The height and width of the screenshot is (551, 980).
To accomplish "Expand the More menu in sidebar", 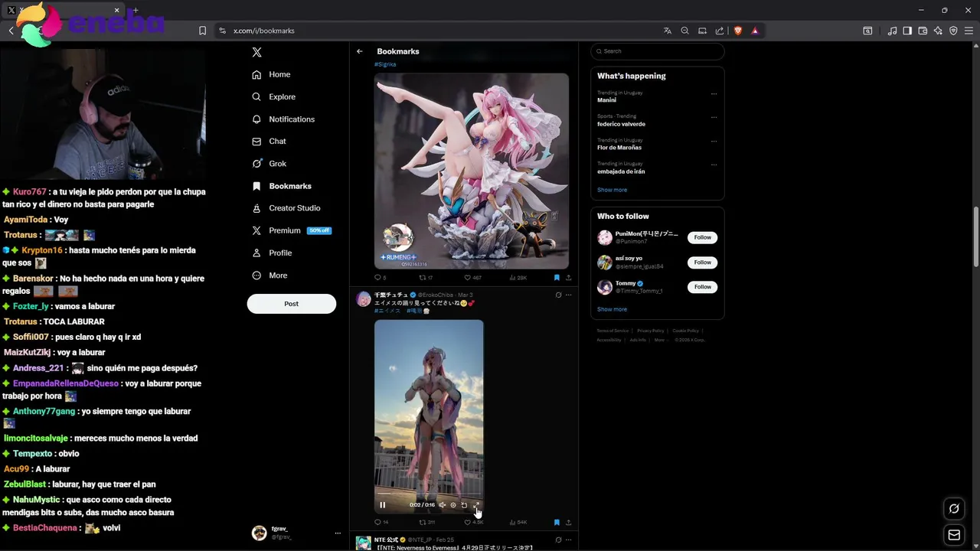I will (269, 275).
